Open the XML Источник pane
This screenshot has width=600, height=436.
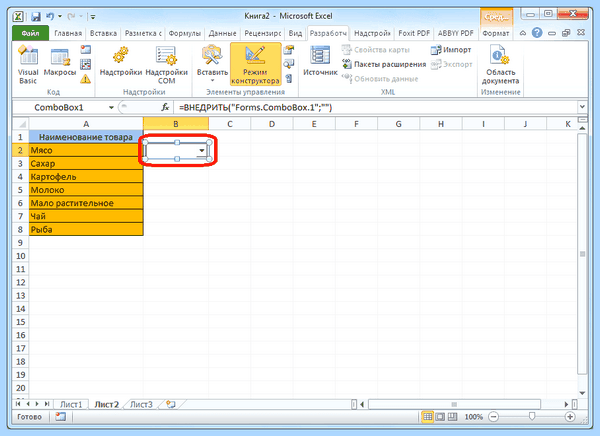[320, 62]
